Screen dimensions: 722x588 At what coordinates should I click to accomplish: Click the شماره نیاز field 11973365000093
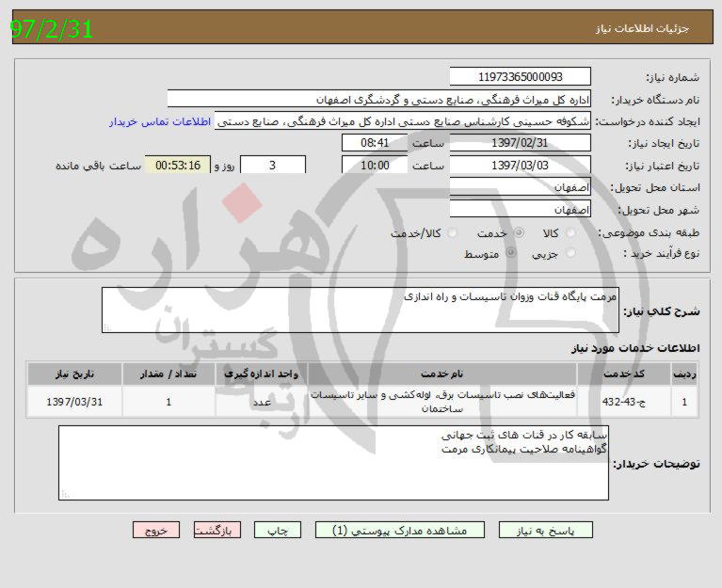coord(520,77)
